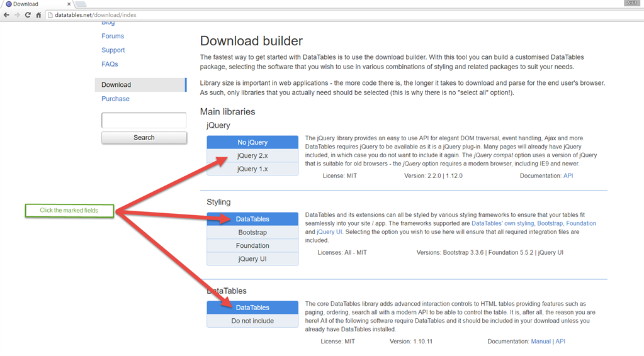The height and width of the screenshot is (356, 644).
Task: Click the Main libraries heading
Action: point(227,111)
